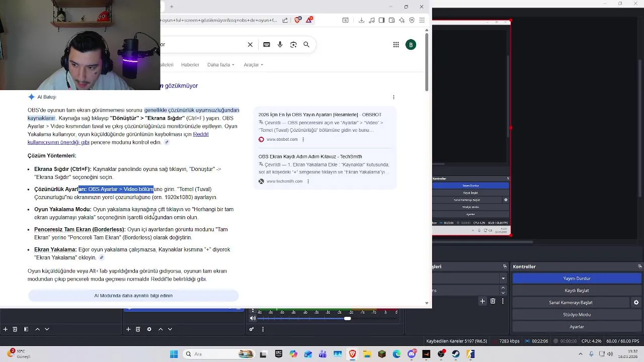Viewport: 644px width, 362px height.
Task: Click the magnifier search button in Google box
Action: coord(306,44)
